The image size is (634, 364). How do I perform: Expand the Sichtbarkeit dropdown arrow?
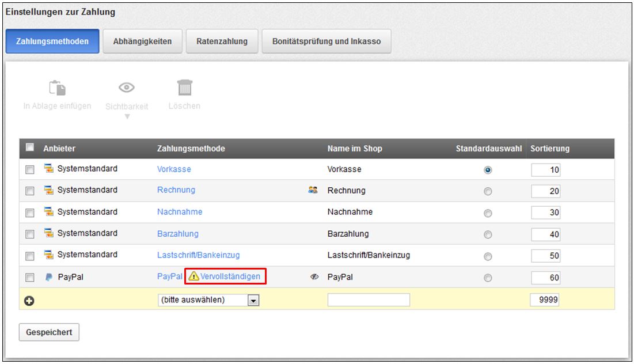tap(127, 117)
